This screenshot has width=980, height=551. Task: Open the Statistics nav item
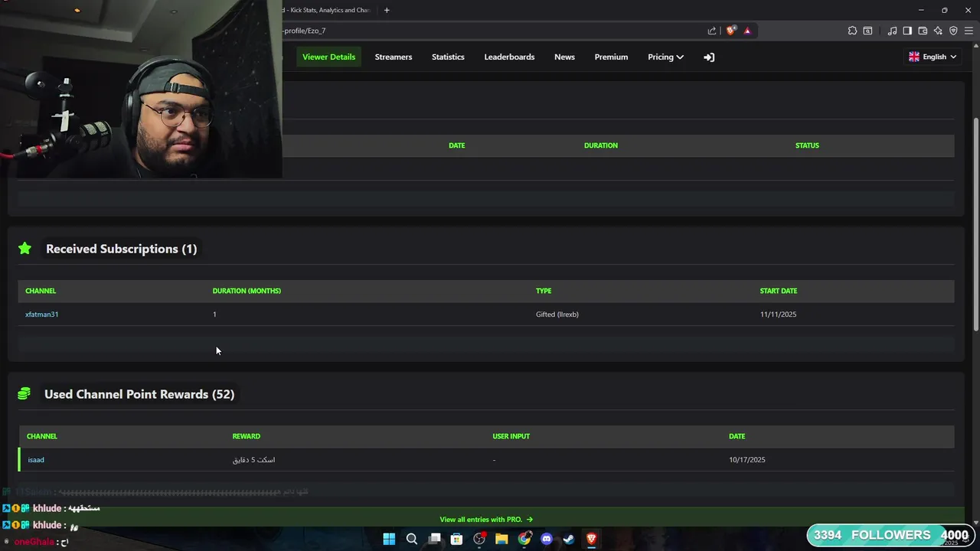click(x=448, y=57)
